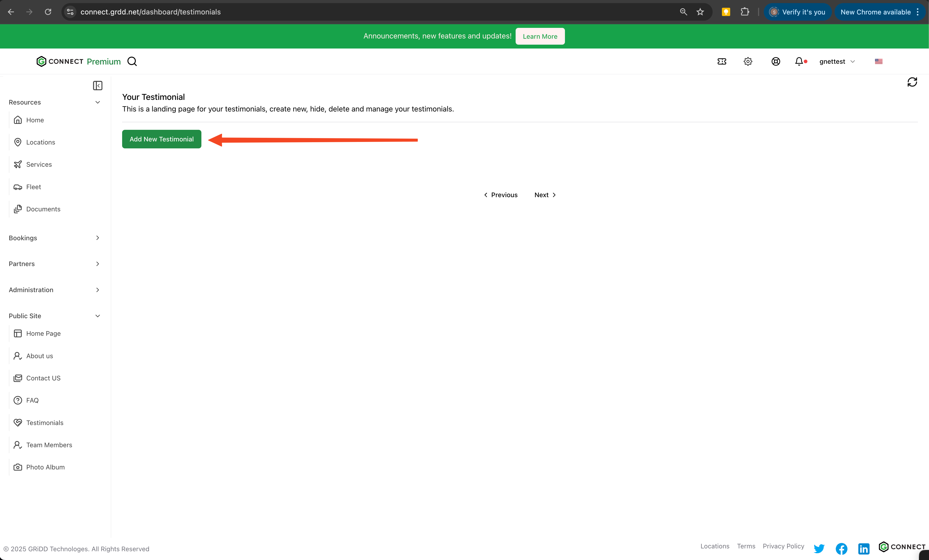Viewport: 929px width, 560px height.
Task: Select Testimonials in sidebar
Action: point(44,422)
